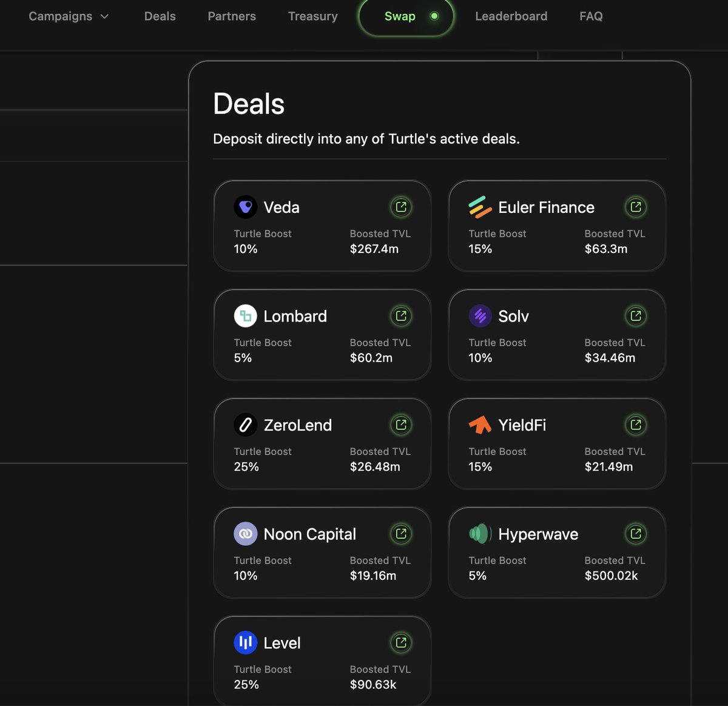This screenshot has height=706, width=728.
Task: Click ZeroLend's 25% Turtle Boost value
Action: tap(246, 466)
